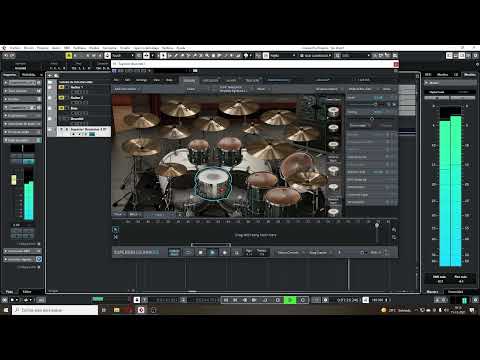Viewport: 480px width, 360px height.
Task: Click the S solo-states button in the toolbar
Action: click(x=75, y=56)
